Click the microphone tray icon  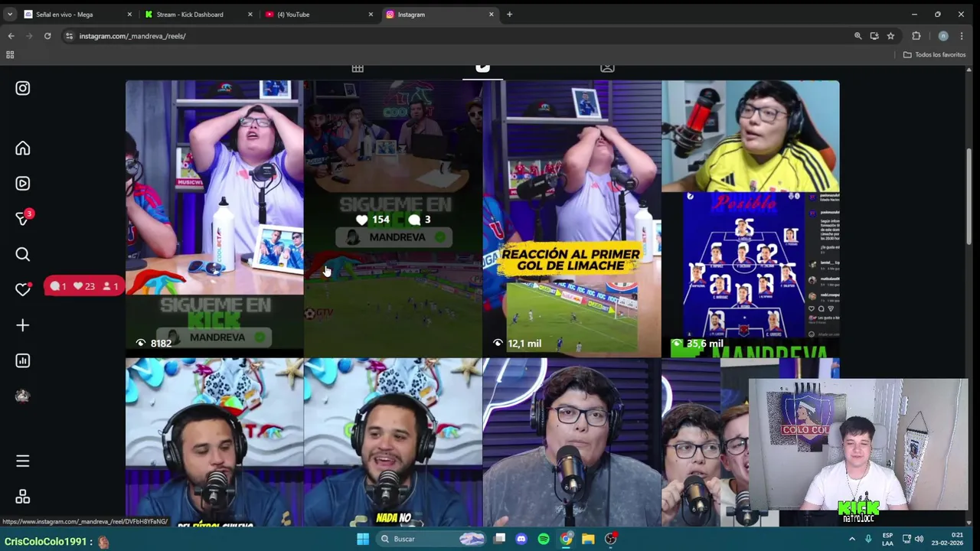(868, 539)
